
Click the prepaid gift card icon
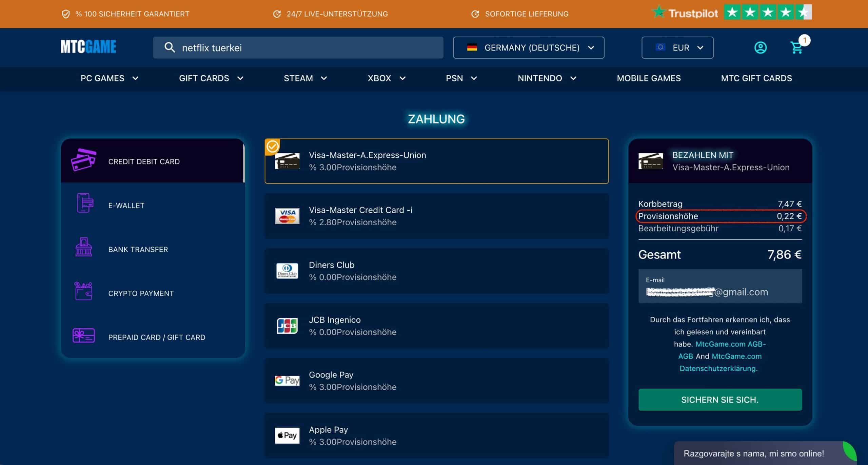tap(83, 335)
